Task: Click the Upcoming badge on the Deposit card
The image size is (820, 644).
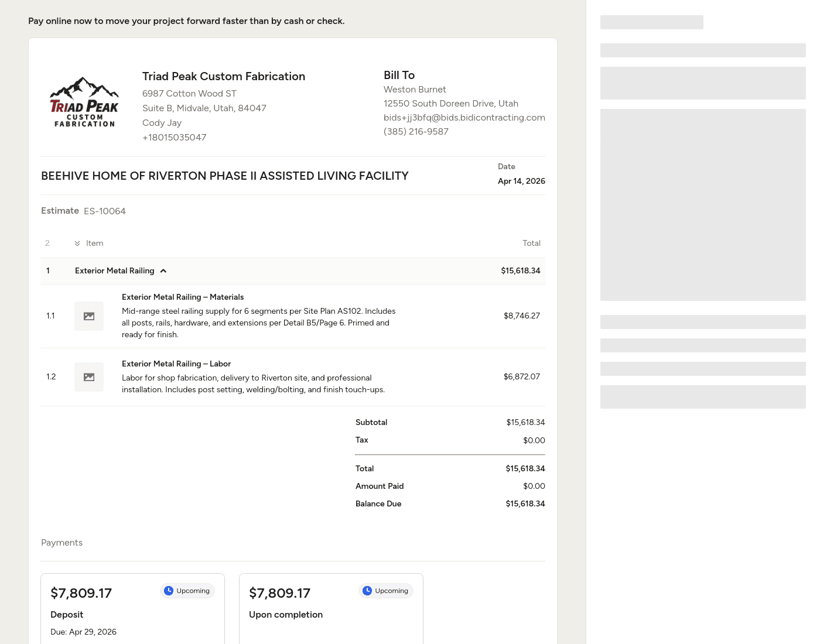Action: (187, 591)
